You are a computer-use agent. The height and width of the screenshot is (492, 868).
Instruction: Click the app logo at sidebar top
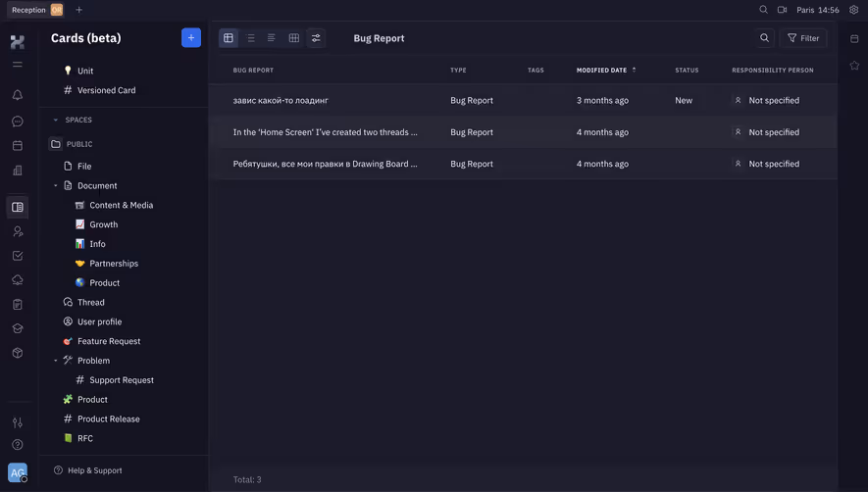tap(18, 41)
